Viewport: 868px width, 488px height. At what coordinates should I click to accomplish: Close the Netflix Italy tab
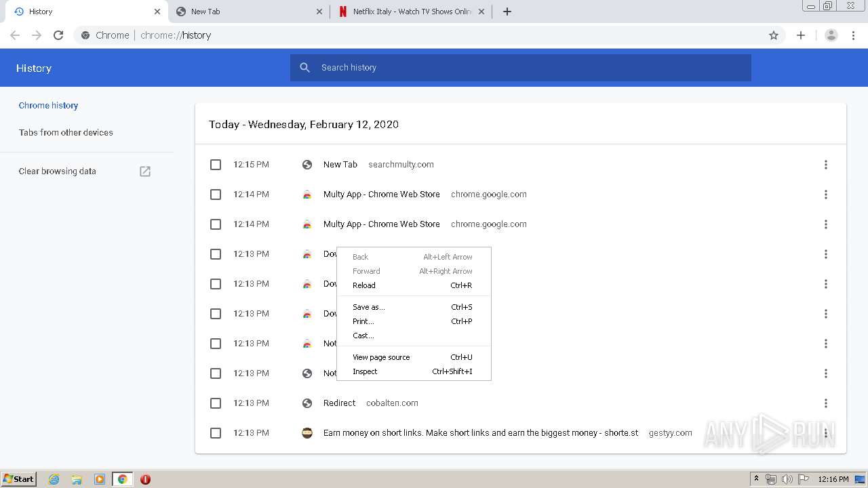click(481, 12)
